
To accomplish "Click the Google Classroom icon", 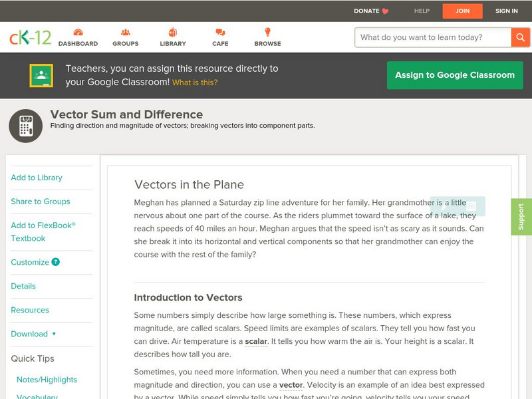I will tap(41, 76).
